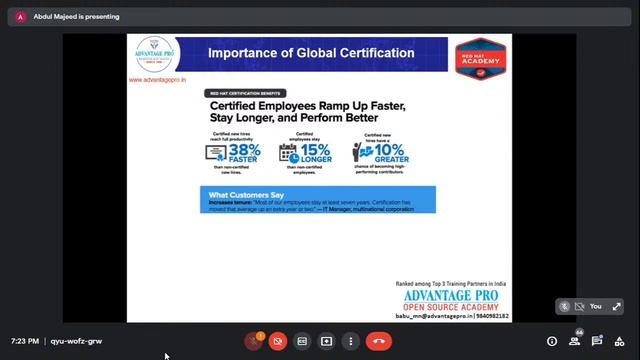
Task: Click the presenter avatar 'A' icon
Action: pos(20,17)
